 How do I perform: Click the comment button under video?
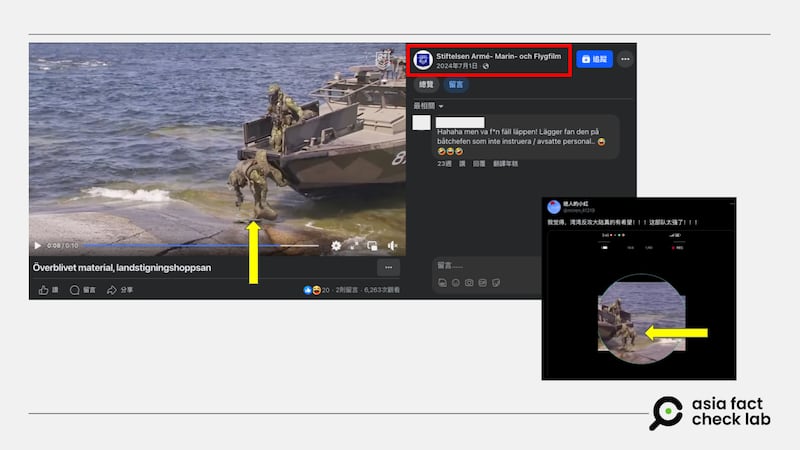point(83,289)
